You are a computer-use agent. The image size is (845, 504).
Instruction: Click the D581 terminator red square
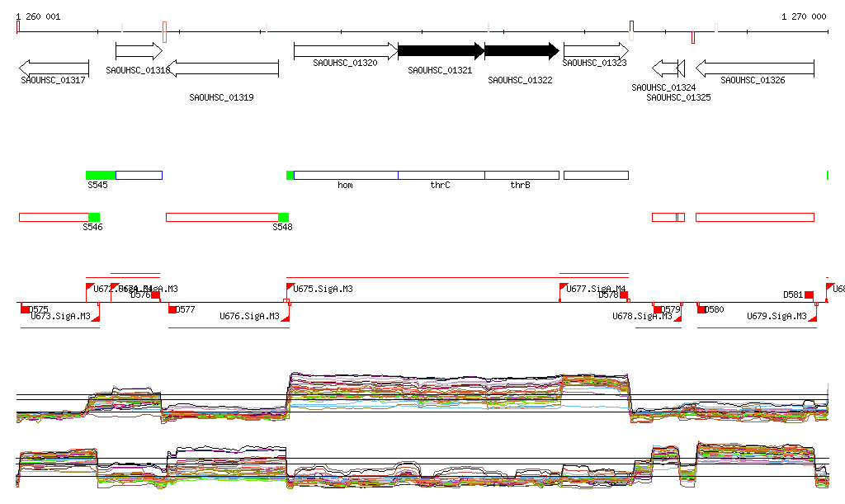[x=809, y=294]
